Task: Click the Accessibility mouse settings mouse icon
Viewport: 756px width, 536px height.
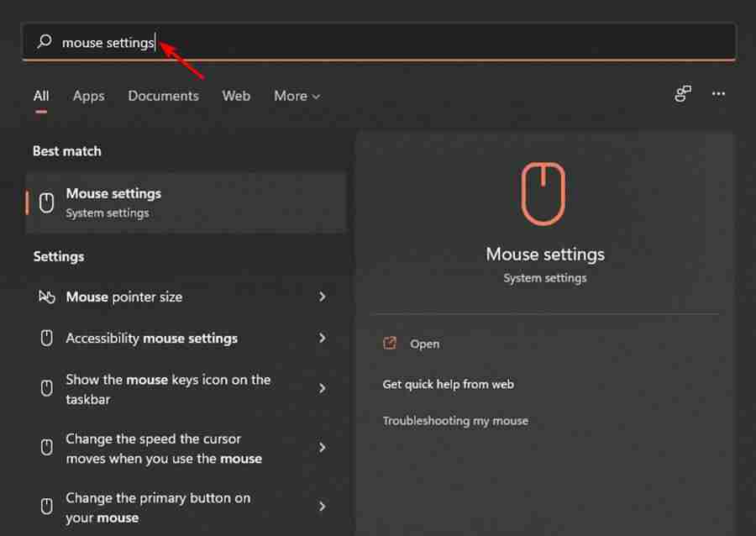Action: coord(46,338)
